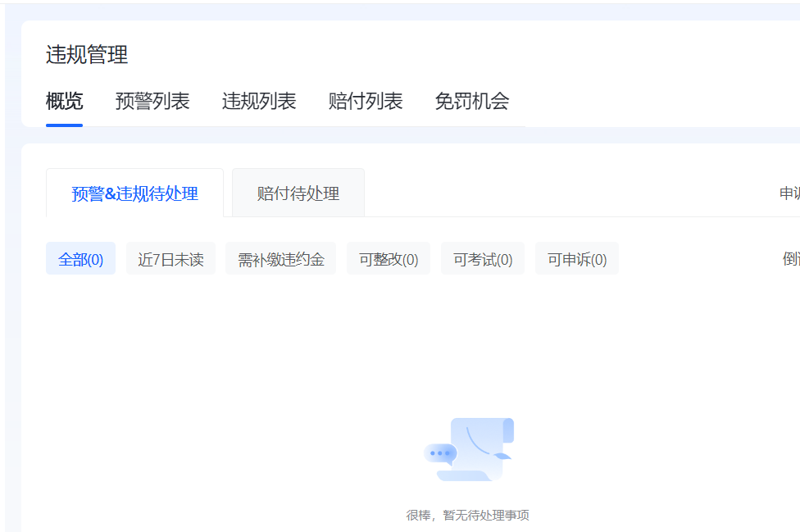Filter by 近7日未读
This screenshot has height=532, width=800.
(x=170, y=259)
